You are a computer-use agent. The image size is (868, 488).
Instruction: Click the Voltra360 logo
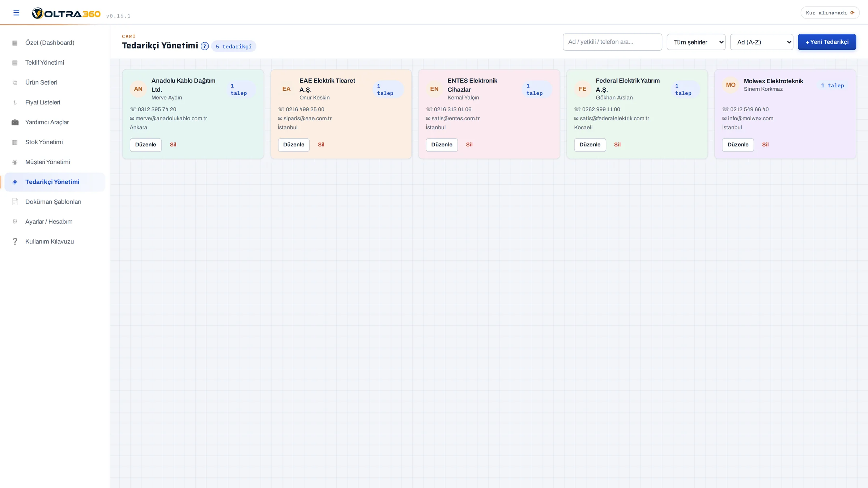(66, 13)
